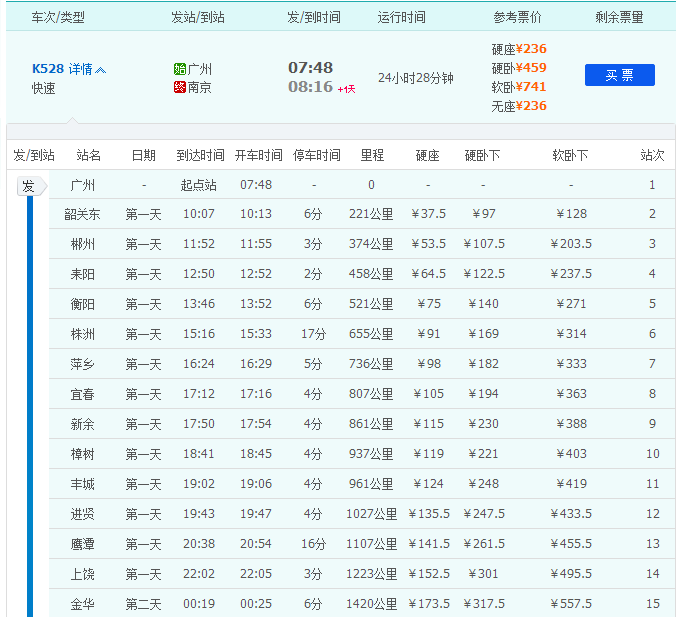Click ¥363 soft sleeper price for 宜春
Viewport: 677px width, 617px height.
(x=571, y=394)
